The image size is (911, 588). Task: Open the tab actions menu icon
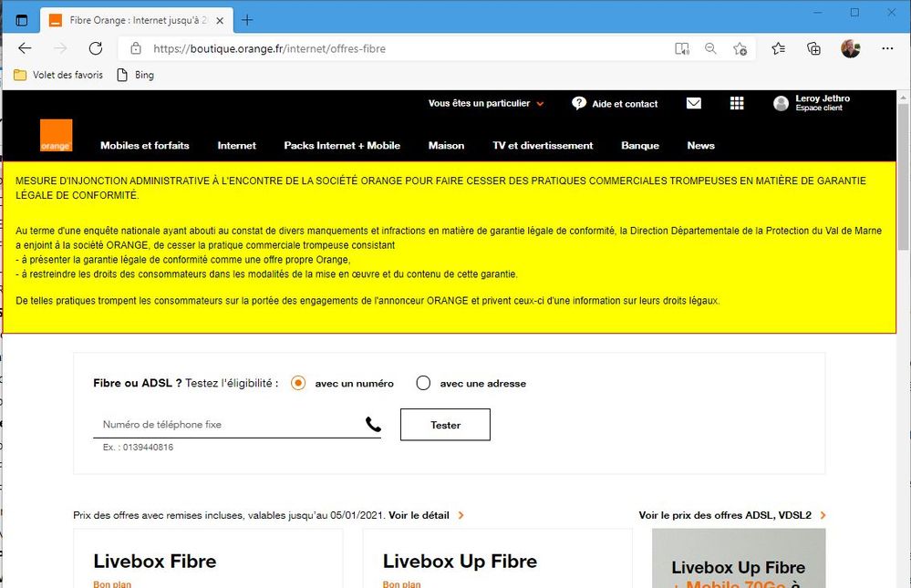pyautogui.click(x=22, y=20)
